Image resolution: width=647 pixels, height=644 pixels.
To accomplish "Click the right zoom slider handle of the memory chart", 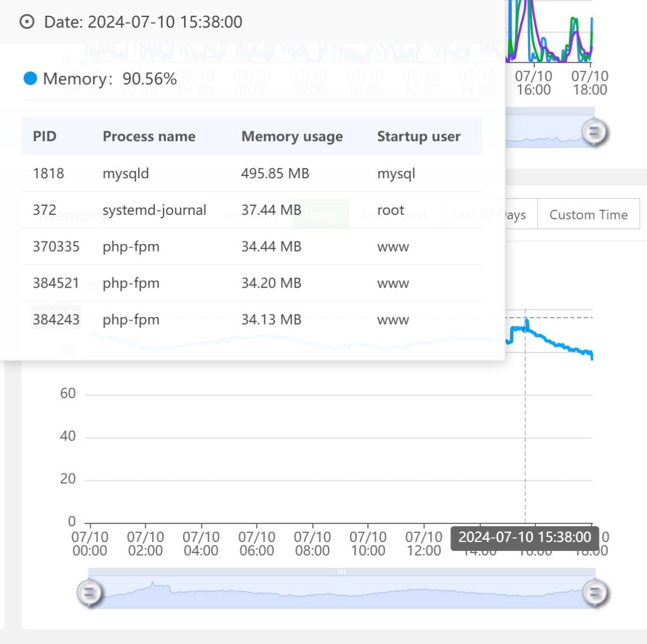I will point(595,593).
